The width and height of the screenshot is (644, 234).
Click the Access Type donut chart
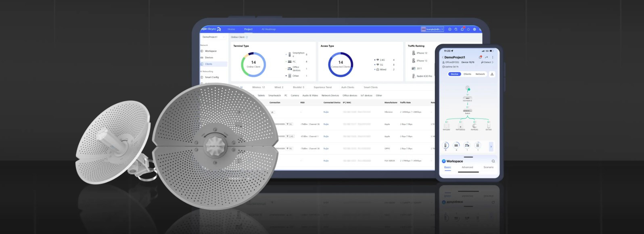(341, 65)
